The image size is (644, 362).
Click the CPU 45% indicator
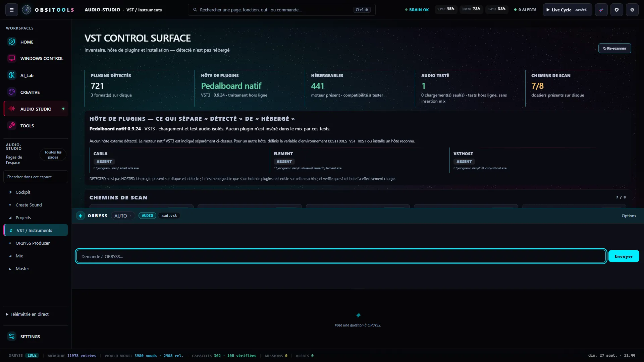[446, 9]
